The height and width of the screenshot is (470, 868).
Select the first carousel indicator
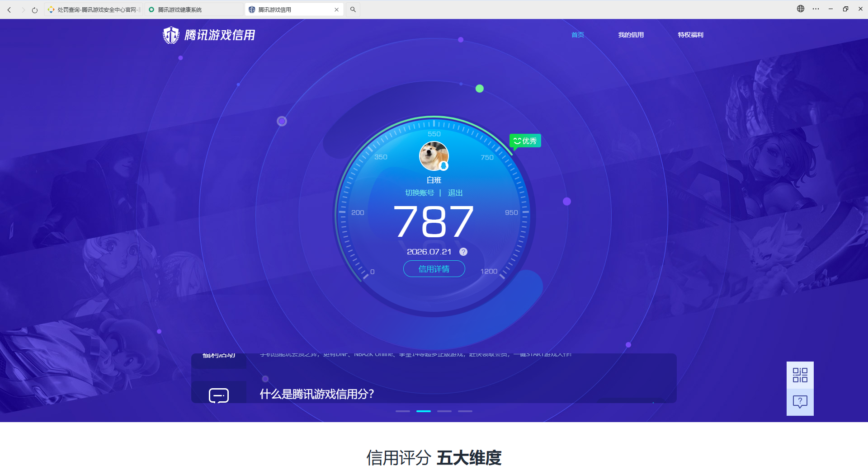403,411
